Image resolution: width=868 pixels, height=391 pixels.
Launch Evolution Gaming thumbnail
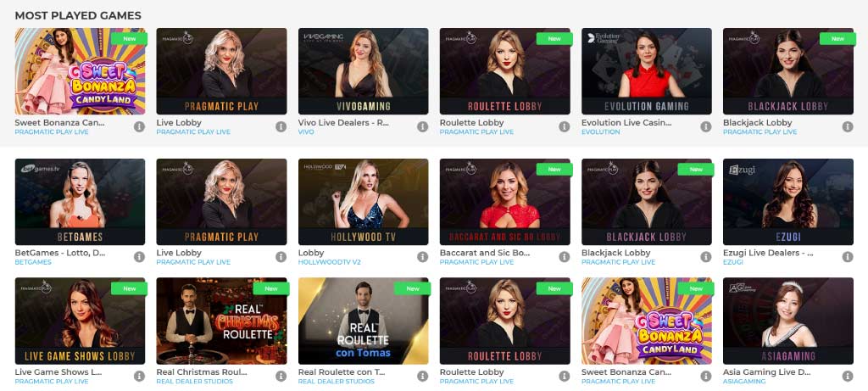pos(647,71)
